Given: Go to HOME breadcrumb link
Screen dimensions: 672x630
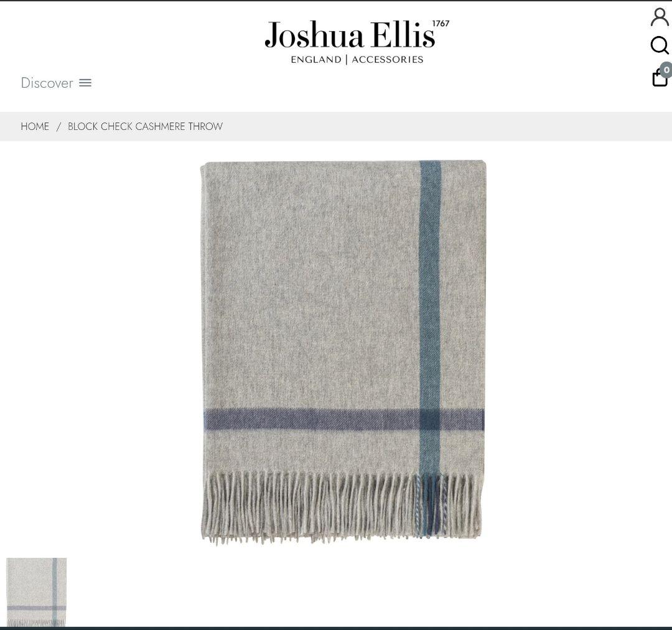Looking at the screenshot, I should click(x=35, y=126).
